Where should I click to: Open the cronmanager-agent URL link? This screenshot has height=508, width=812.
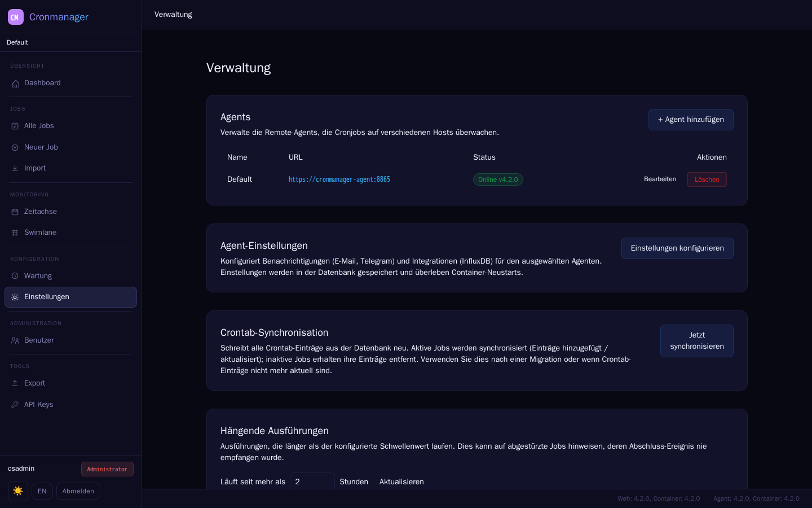click(339, 179)
